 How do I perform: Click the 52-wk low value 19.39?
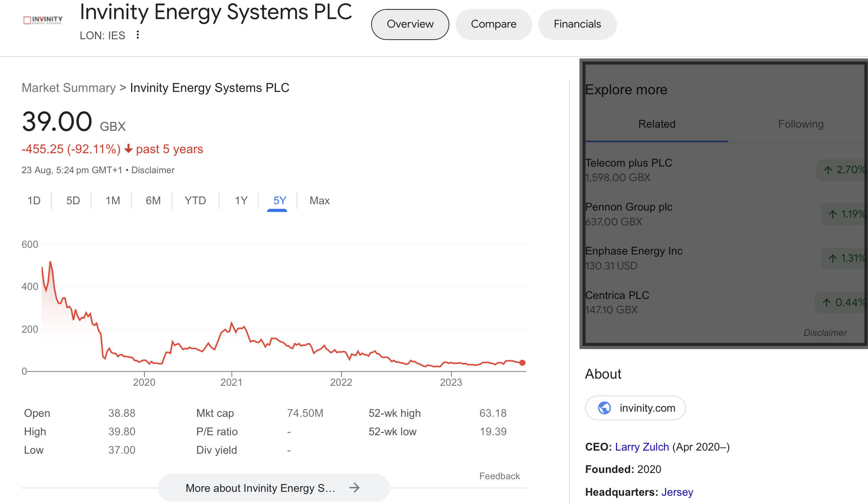click(493, 432)
